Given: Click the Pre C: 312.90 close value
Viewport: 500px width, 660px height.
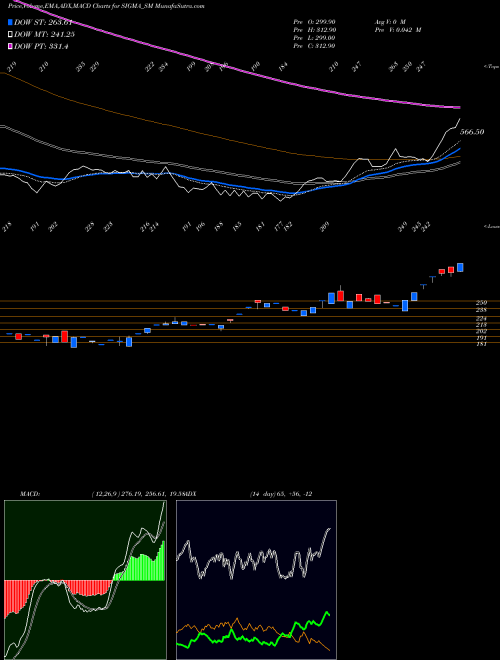Looking at the screenshot, I should [314, 46].
